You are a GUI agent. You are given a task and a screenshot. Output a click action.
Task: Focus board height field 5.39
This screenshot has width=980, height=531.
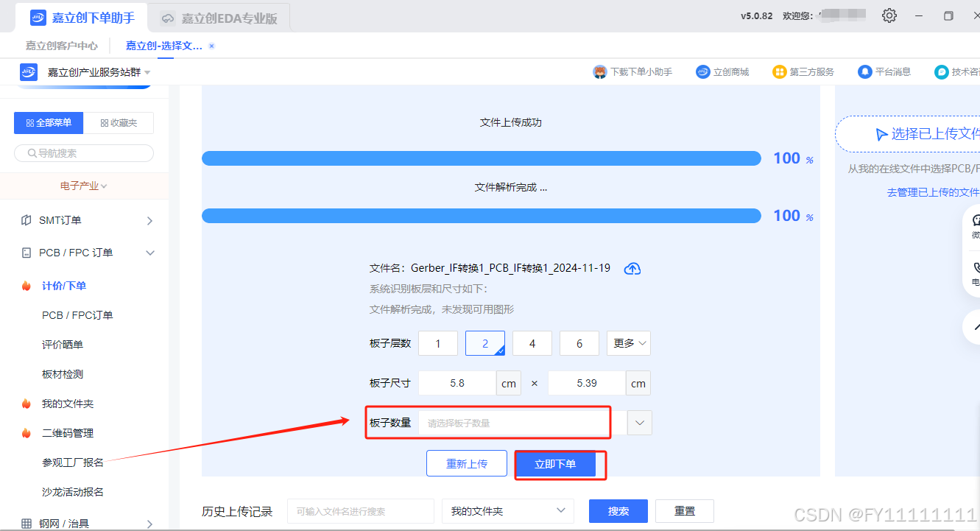click(x=587, y=383)
